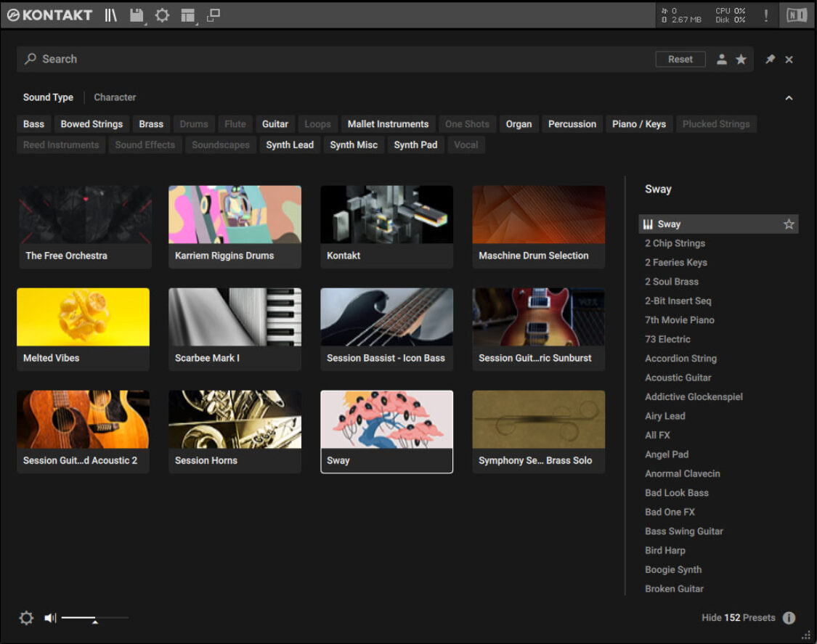Adjust the preview volume slider

94,618
